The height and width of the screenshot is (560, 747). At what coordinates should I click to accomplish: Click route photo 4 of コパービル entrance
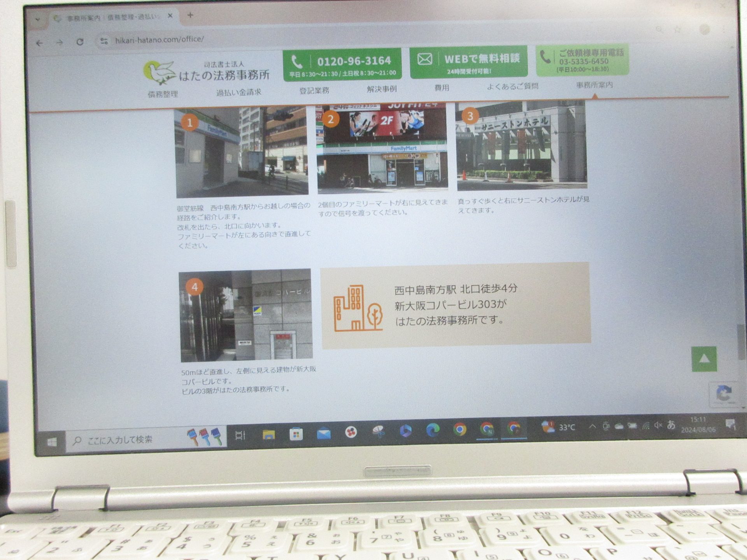click(x=245, y=315)
